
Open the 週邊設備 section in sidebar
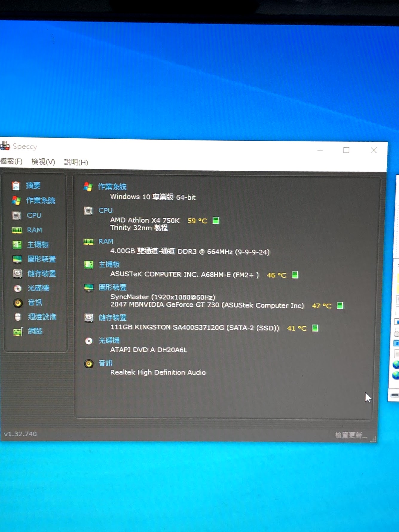coord(42,317)
